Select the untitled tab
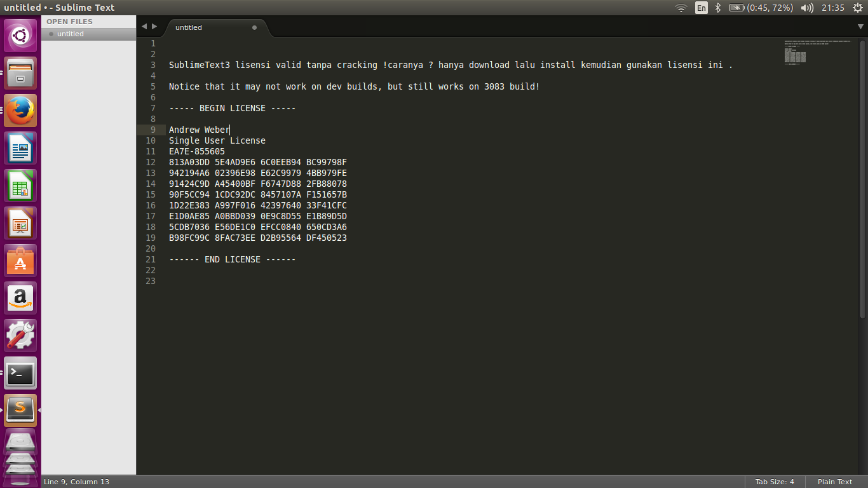The width and height of the screenshot is (868, 488). [x=216, y=27]
